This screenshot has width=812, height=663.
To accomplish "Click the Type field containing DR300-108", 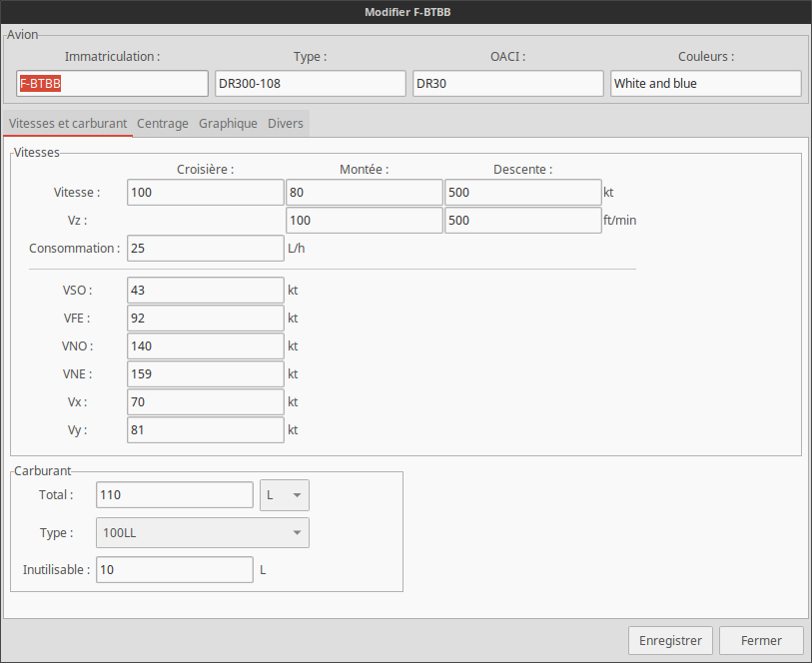I will coord(311,83).
